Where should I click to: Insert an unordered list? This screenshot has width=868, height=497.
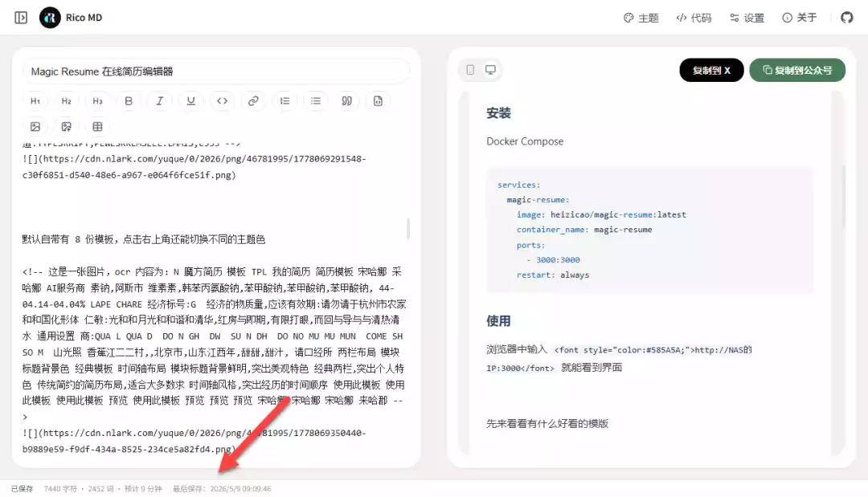point(316,101)
